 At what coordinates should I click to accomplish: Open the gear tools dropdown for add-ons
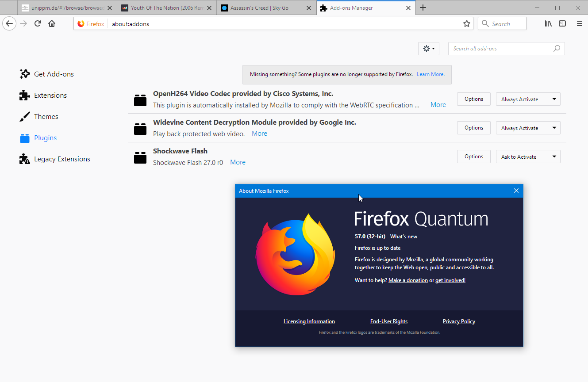point(429,49)
